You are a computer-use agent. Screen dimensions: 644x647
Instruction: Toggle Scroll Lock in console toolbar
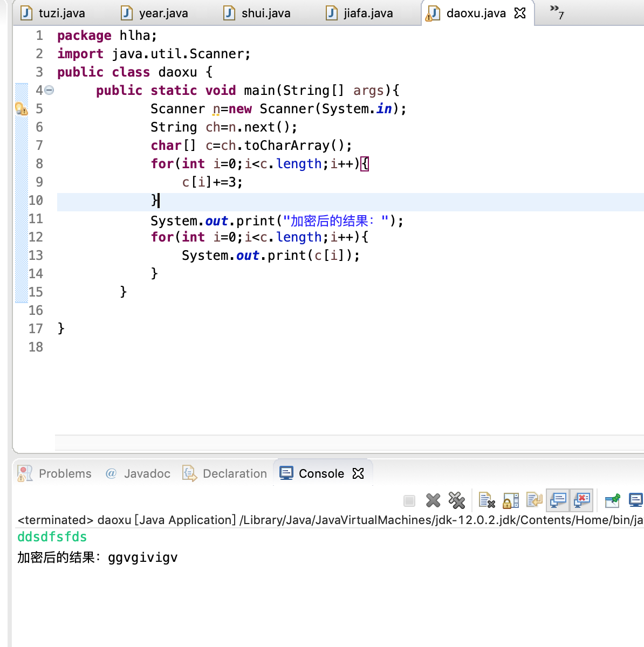511,501
